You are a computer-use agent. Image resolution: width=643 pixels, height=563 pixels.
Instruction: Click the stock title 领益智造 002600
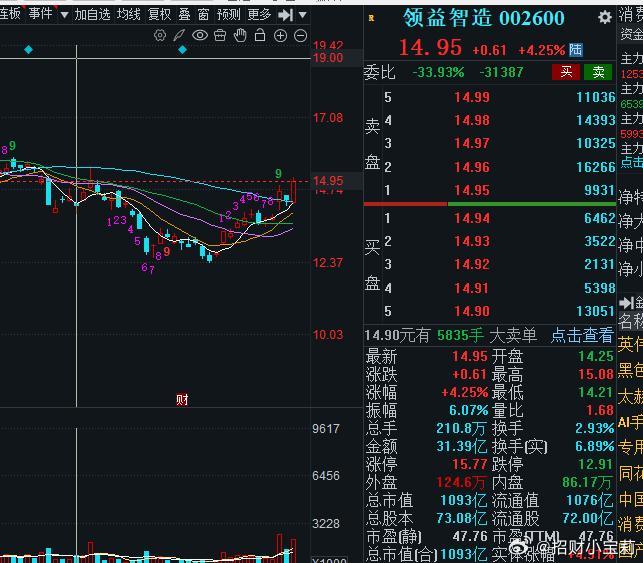(483, 18)
